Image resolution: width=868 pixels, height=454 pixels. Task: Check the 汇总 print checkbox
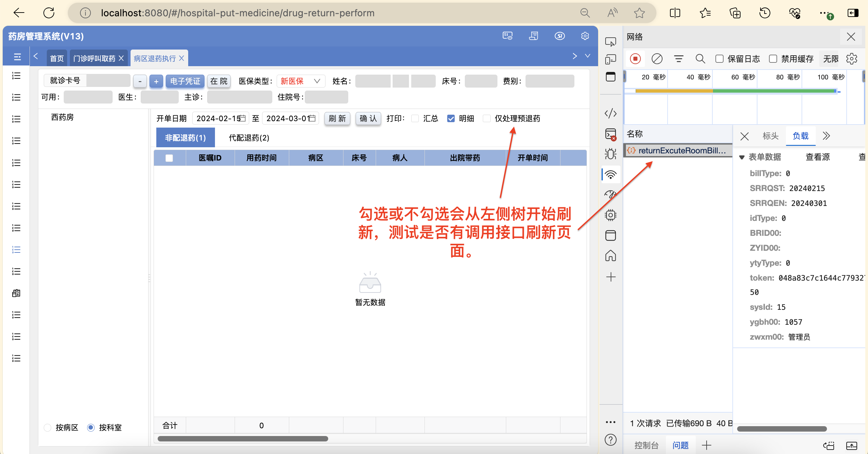(415, 118)
